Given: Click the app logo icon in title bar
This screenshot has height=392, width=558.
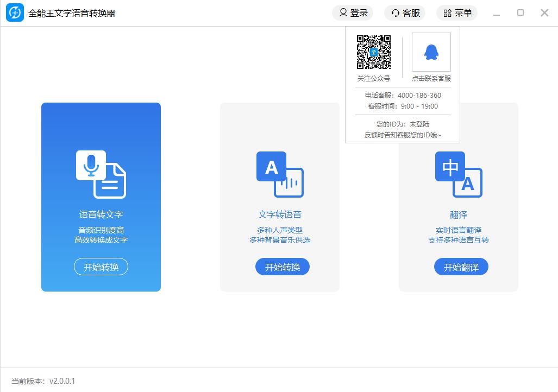Looking at the screenshot, I should coord(15,13).
